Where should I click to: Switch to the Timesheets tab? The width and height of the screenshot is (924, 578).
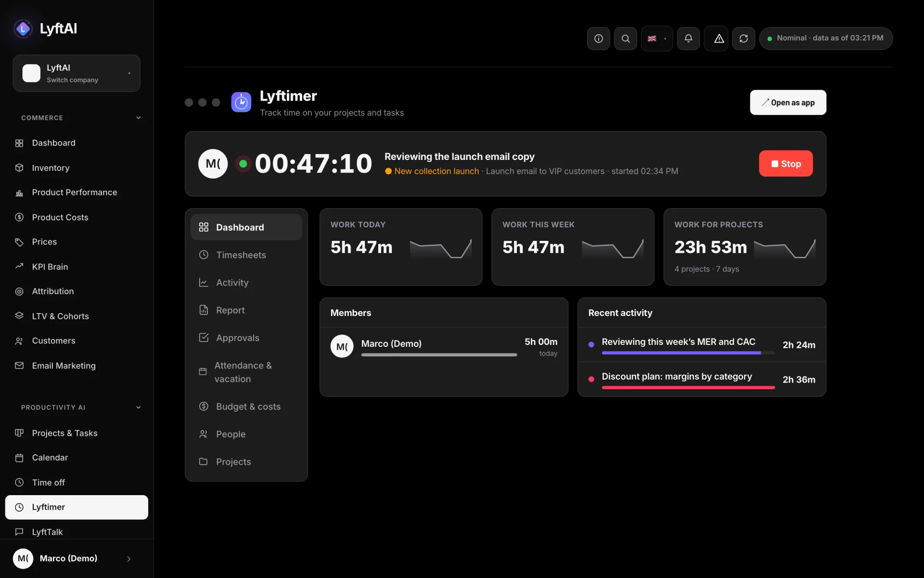click(x=246, y=255)
